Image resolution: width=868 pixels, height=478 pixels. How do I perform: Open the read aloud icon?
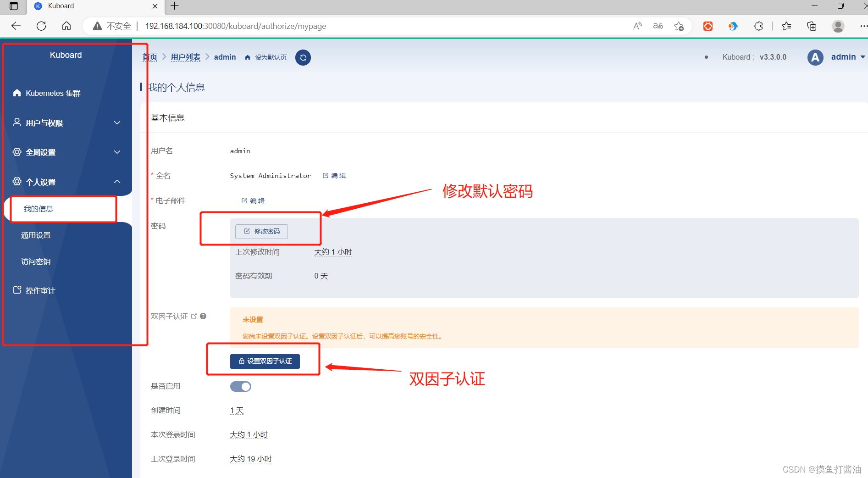click(x=637, y=26)
